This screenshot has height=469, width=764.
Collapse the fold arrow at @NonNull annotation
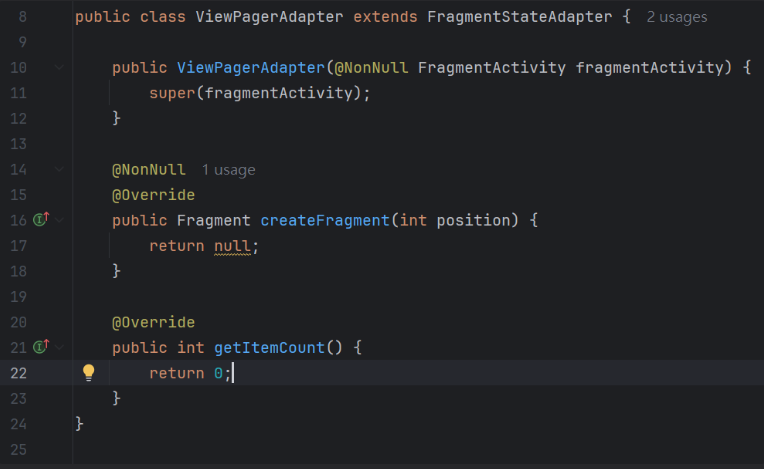(59, 169)
